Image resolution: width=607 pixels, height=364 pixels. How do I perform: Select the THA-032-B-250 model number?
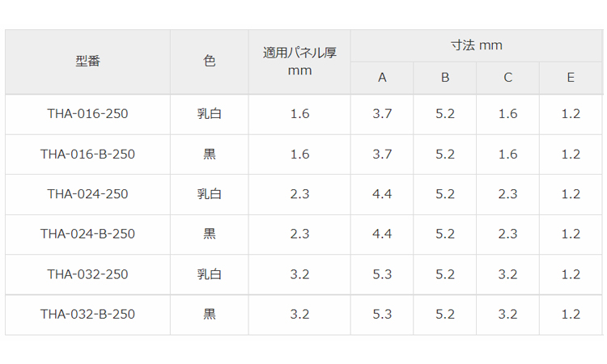(x=87, y=314)
